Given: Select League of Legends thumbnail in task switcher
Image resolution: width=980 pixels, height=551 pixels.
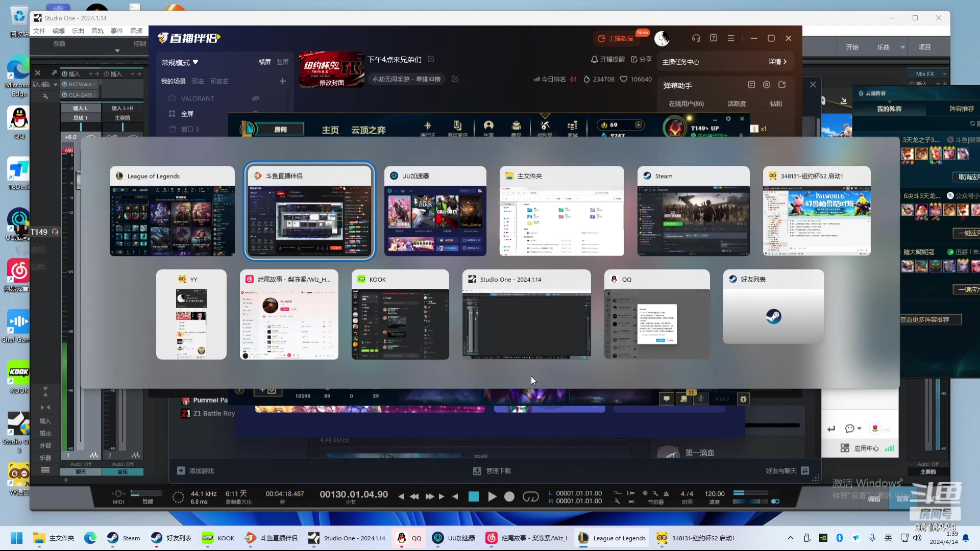Looking at the screenshot, I should click(x=172, y=211).
